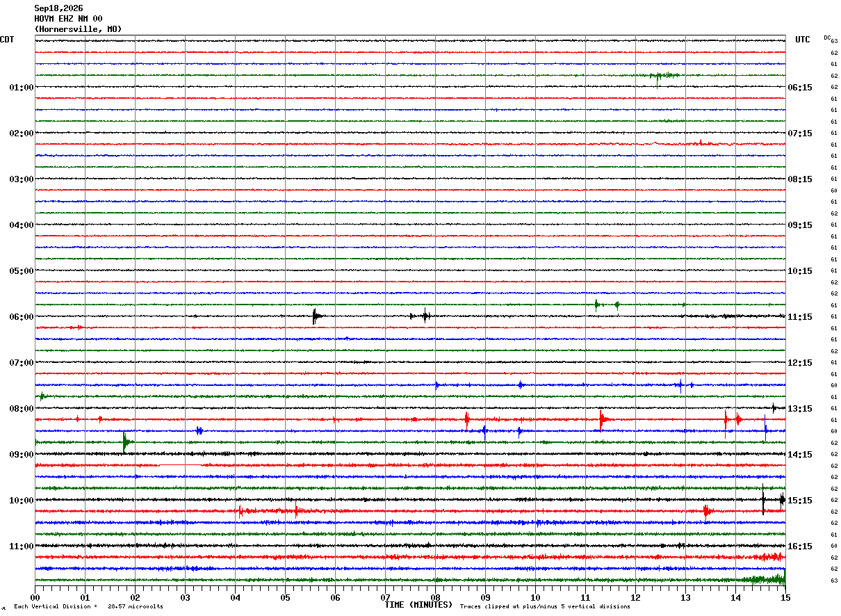Click the 16:15 UTC row label
This screenshot has width=841, height=616.
(x=800, y=546)
